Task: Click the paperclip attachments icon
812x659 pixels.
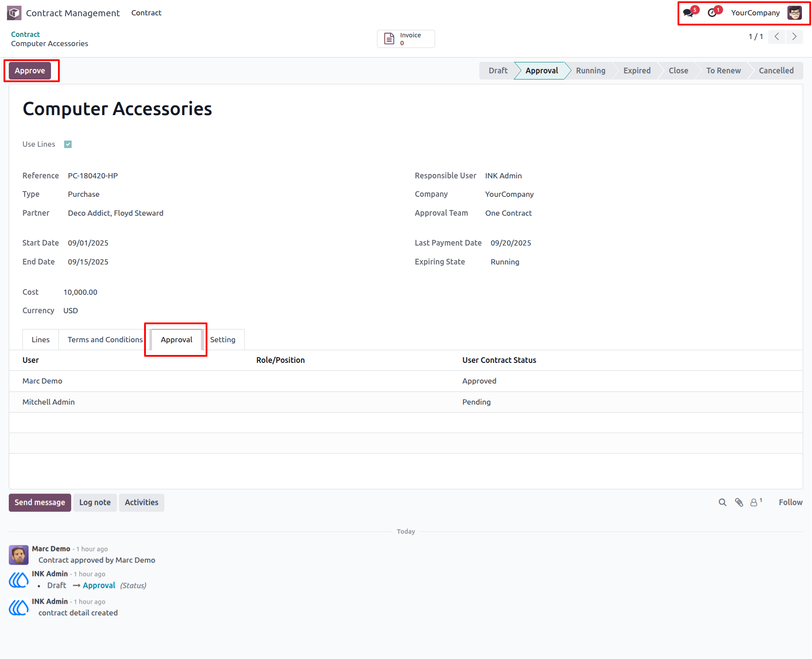Action: point(739,502)
